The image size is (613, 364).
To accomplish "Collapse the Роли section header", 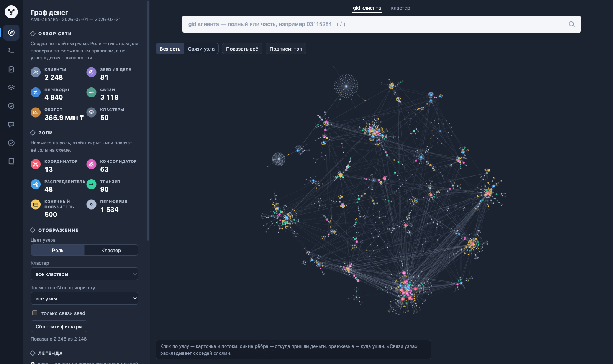I will coord(41,133).
